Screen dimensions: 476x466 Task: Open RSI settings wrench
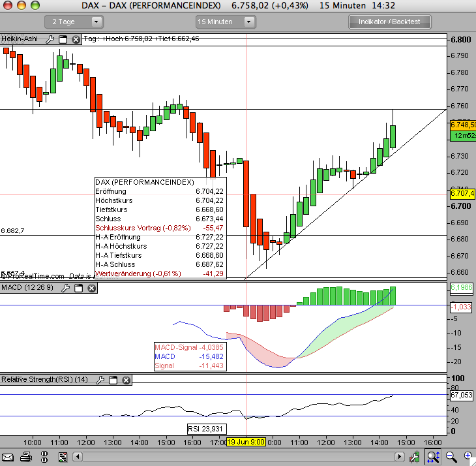click(x=100, y=380)
